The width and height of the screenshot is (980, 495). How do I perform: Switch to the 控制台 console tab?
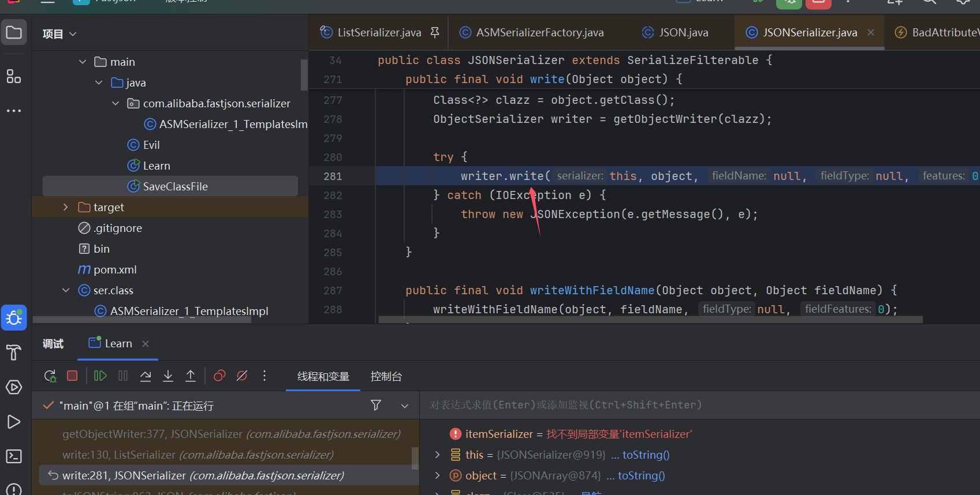tap(386, 376)
